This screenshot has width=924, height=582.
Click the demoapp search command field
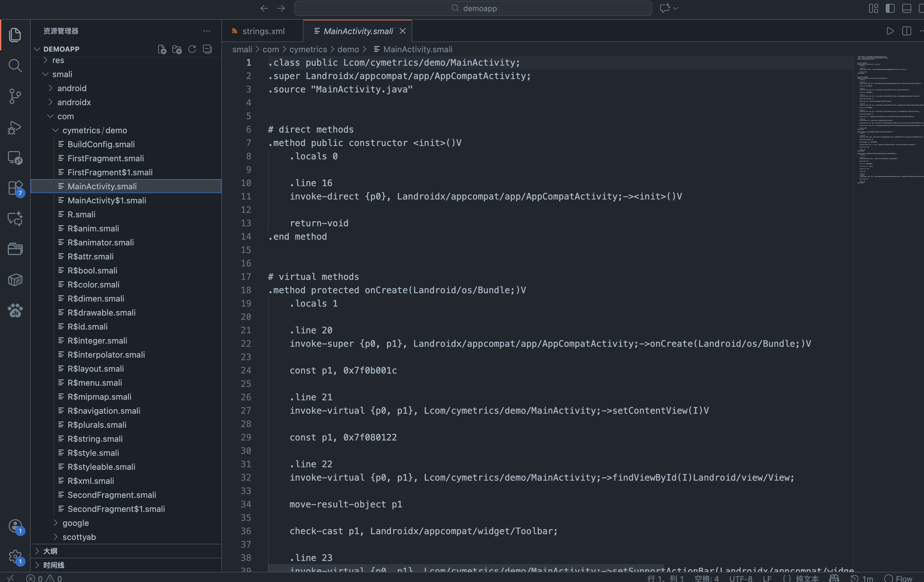[x=473, y=8]
